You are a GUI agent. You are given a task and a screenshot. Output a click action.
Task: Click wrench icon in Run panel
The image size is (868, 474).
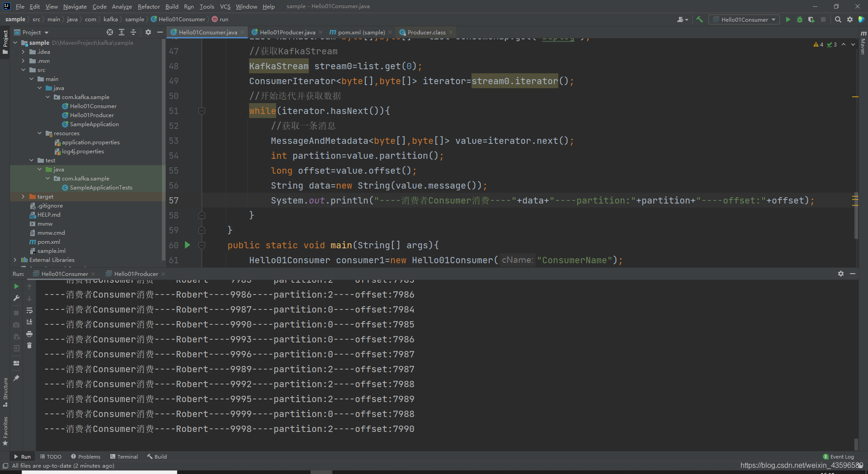[16, 298]
